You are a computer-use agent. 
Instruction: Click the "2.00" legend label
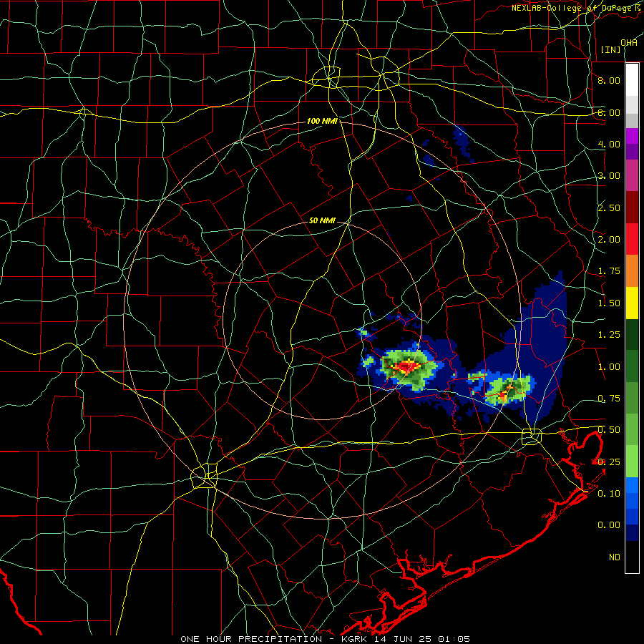pyautogui.click(x=609, y=240)
